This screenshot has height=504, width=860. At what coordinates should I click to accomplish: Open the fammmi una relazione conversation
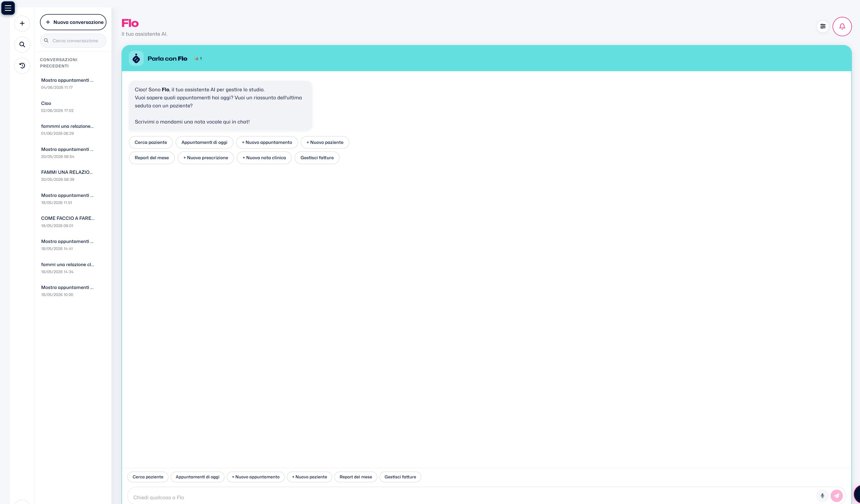pos(73,130)
